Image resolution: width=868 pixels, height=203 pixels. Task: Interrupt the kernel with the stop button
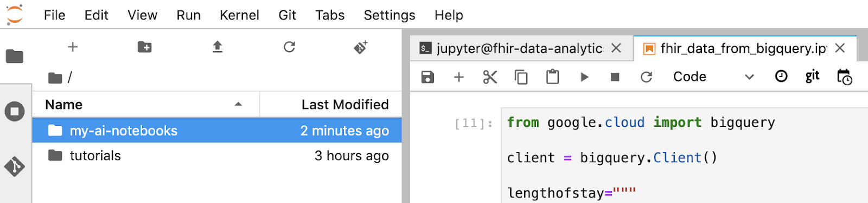click(x=615, y=77)
